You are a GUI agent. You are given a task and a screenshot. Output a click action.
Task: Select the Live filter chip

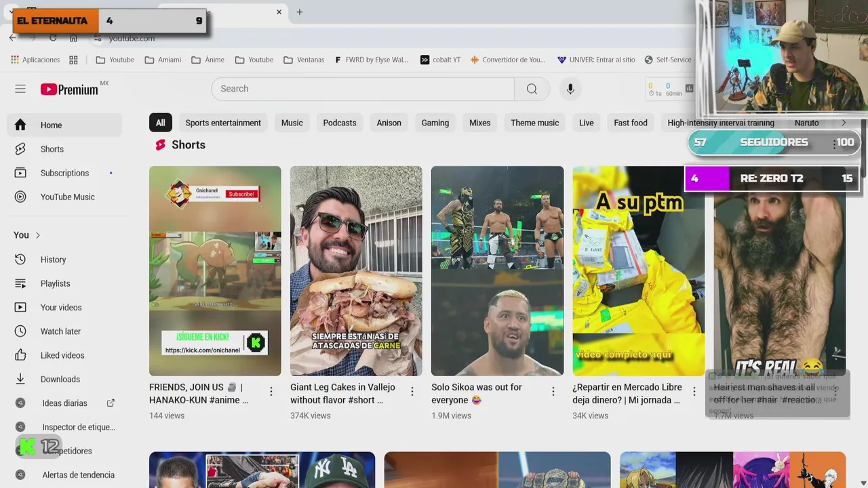[x=587, y=123]
